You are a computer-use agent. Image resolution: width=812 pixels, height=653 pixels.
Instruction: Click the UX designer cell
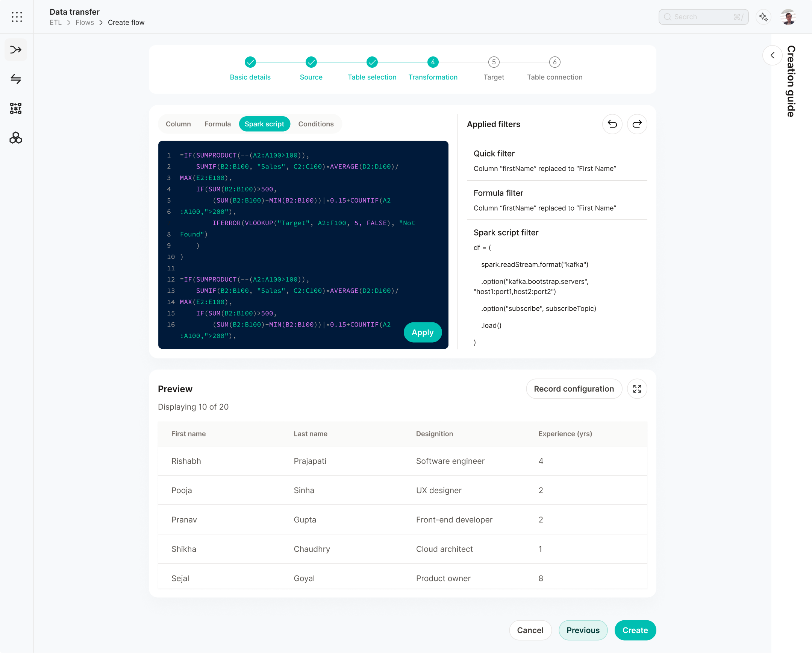439,490
